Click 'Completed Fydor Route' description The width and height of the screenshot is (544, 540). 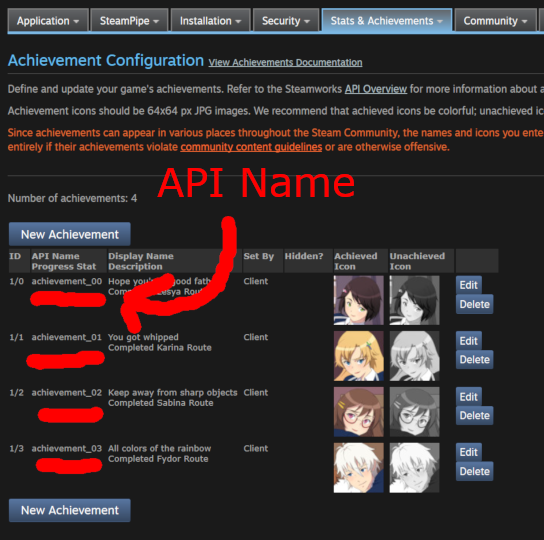158,459
